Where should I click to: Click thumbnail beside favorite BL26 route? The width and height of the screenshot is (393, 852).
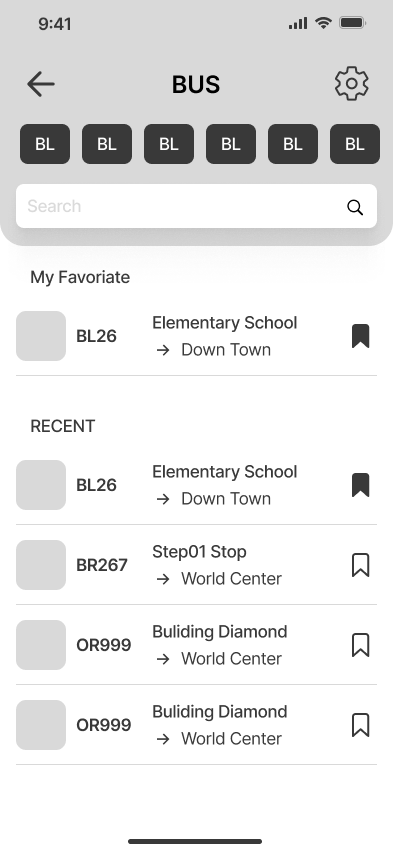click(41, 336)
